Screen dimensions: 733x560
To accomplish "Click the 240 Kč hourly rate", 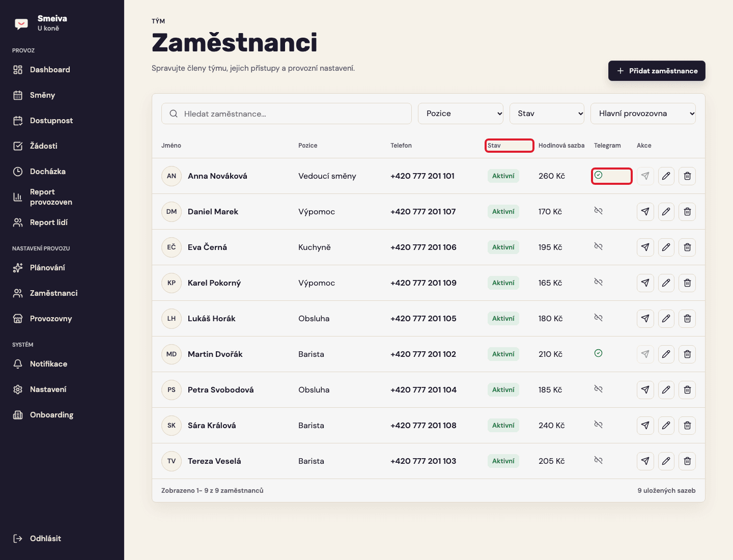I will 552,426.
